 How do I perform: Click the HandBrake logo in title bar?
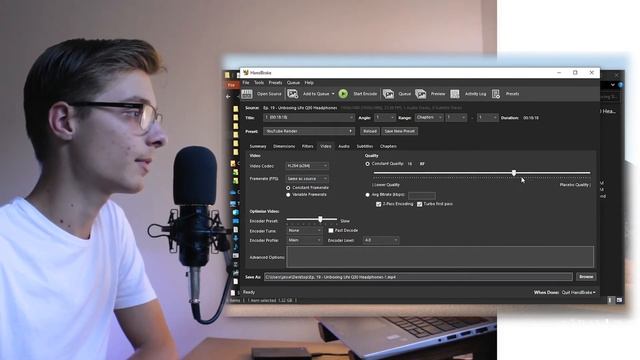point(246,73)
